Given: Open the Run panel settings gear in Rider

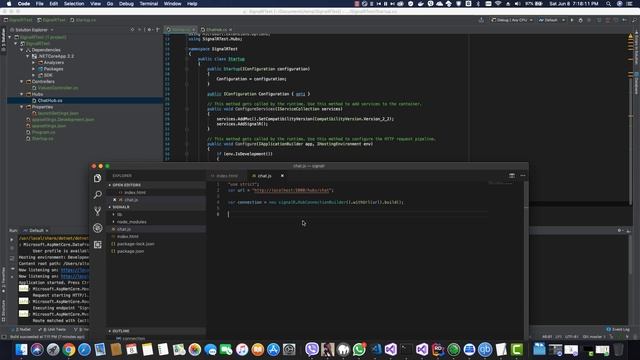Looking at the screenshot, I should click(620, 231).
